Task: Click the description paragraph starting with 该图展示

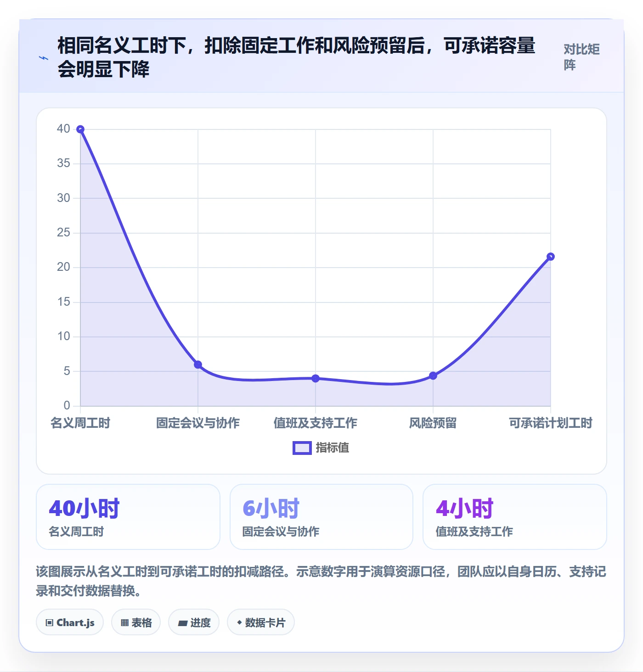Action: coord(321,581)
